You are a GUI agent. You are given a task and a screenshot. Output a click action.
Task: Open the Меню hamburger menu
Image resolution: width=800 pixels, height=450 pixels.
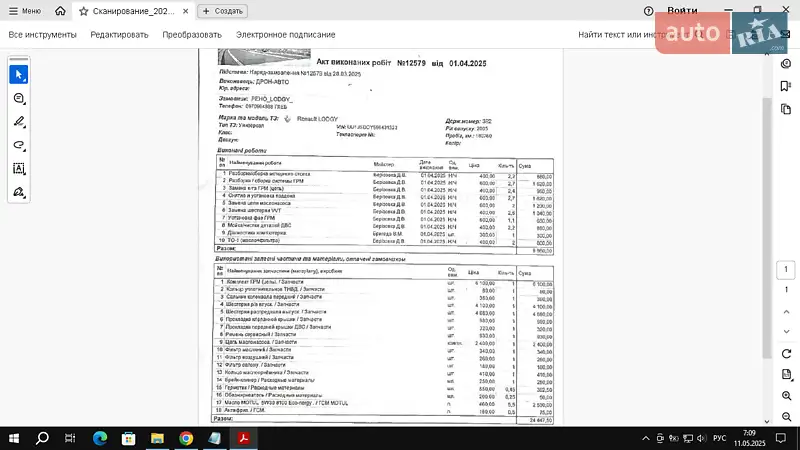click(x=24, y=11)
